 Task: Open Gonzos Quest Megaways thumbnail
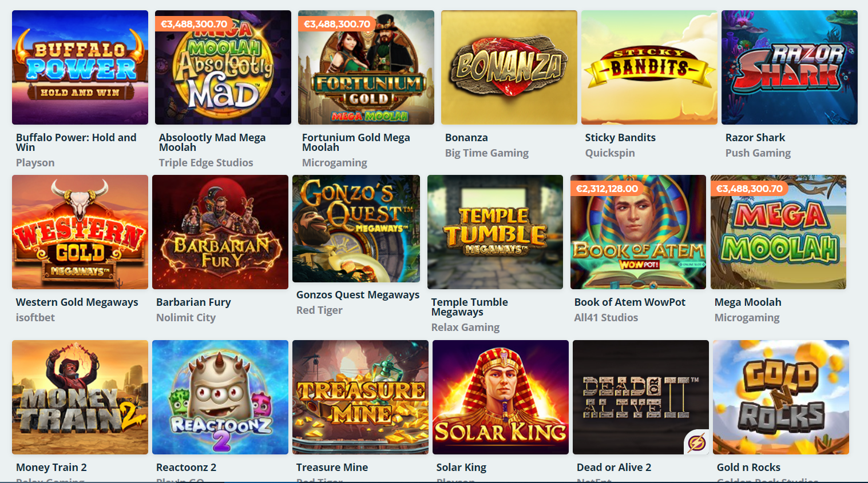(x=356, y=229)
